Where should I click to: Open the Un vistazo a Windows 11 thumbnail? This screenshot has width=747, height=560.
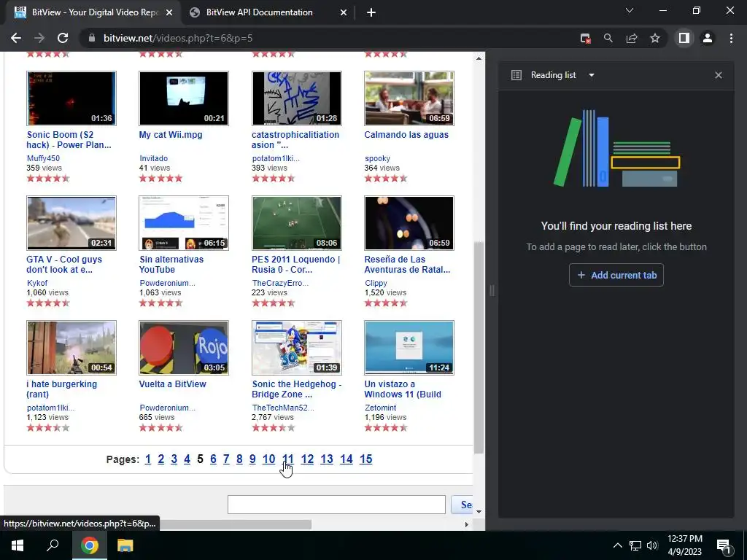[409, 348]
